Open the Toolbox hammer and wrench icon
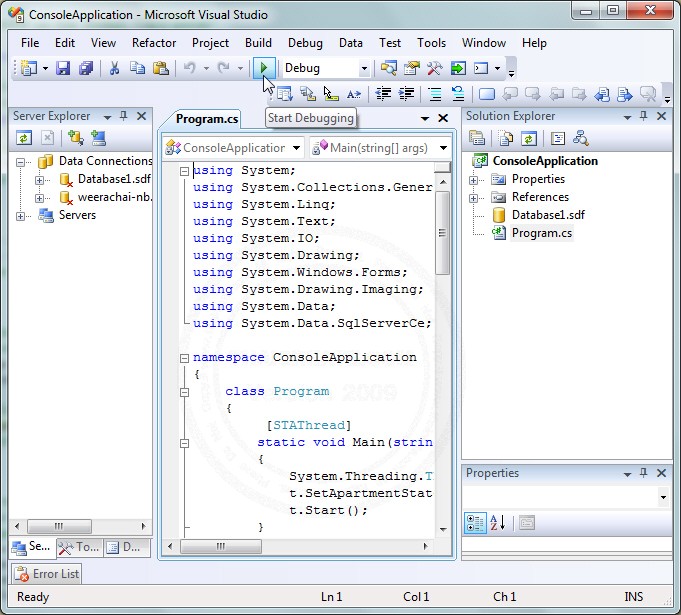This screenshot has width=681, height=615. 435,68
